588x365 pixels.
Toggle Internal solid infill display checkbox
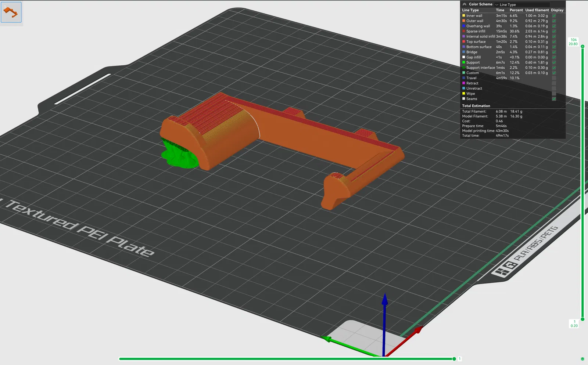click(554, 36)
